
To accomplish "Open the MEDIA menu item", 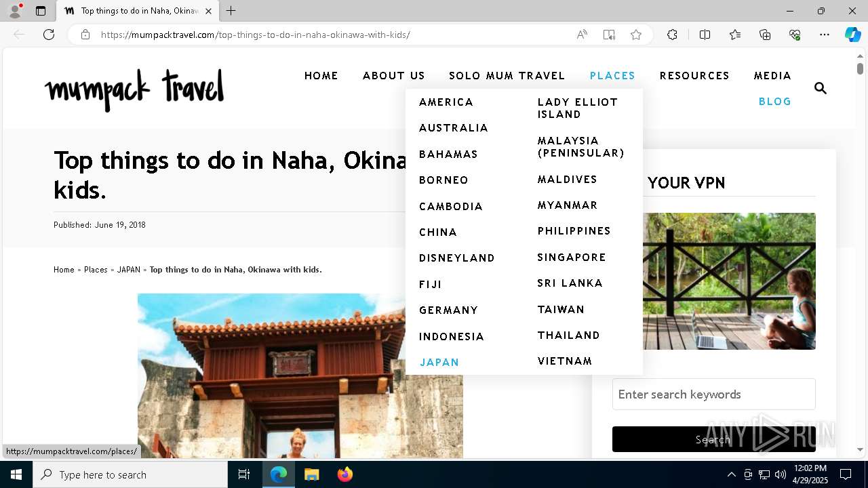I will (x=772, y=76).
